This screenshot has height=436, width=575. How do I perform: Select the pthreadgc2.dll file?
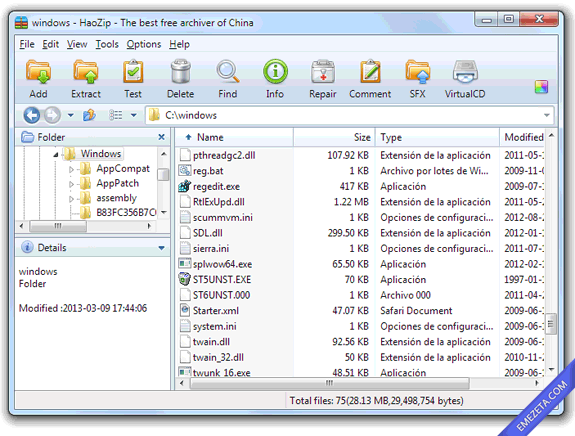tap(224, 155)
